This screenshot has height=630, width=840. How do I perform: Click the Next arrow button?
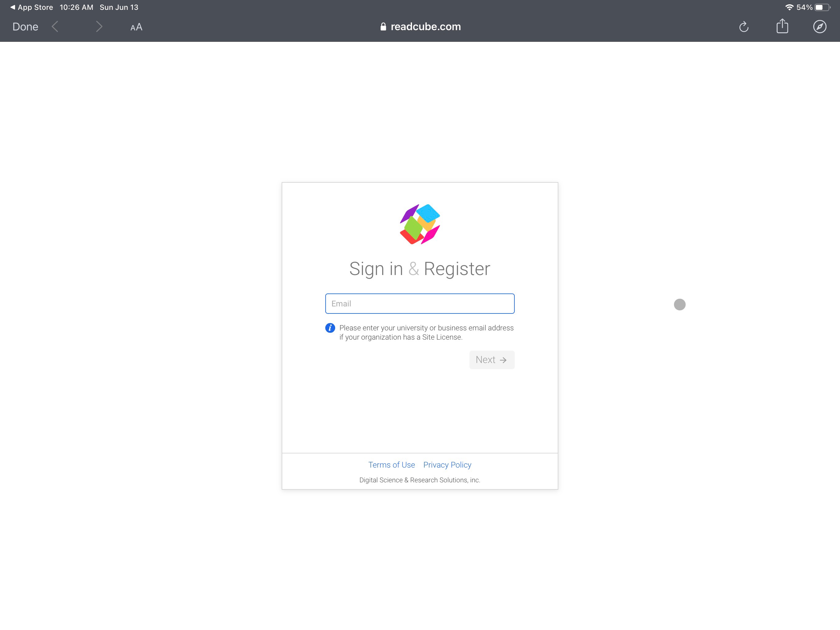[x=492, y=360]
